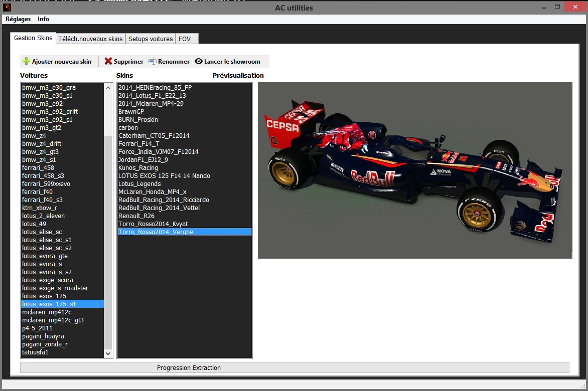Select lotus_49 car entry

pos(62,224)
